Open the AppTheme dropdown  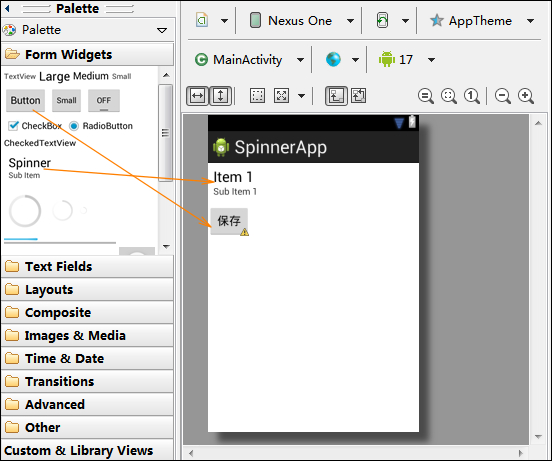click(x=482, y=21)
